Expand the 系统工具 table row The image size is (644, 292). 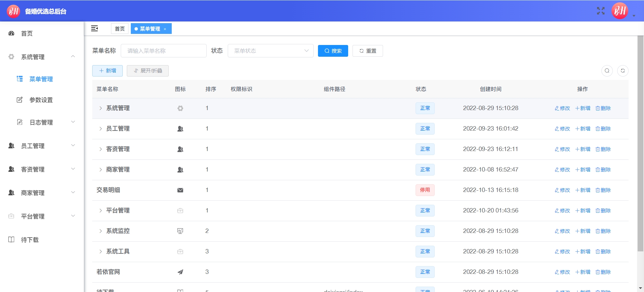pos(100,251)
